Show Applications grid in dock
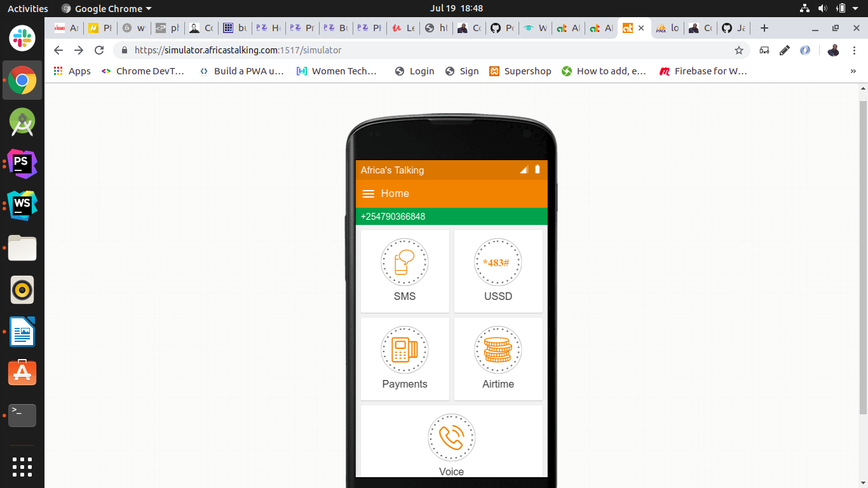The image size is (868, 488). 22,466
